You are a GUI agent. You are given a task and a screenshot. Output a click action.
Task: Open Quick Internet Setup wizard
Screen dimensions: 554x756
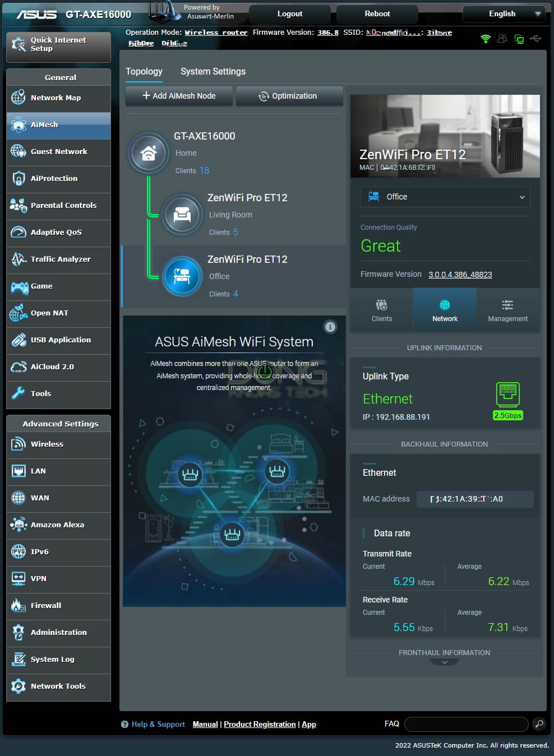58,47
